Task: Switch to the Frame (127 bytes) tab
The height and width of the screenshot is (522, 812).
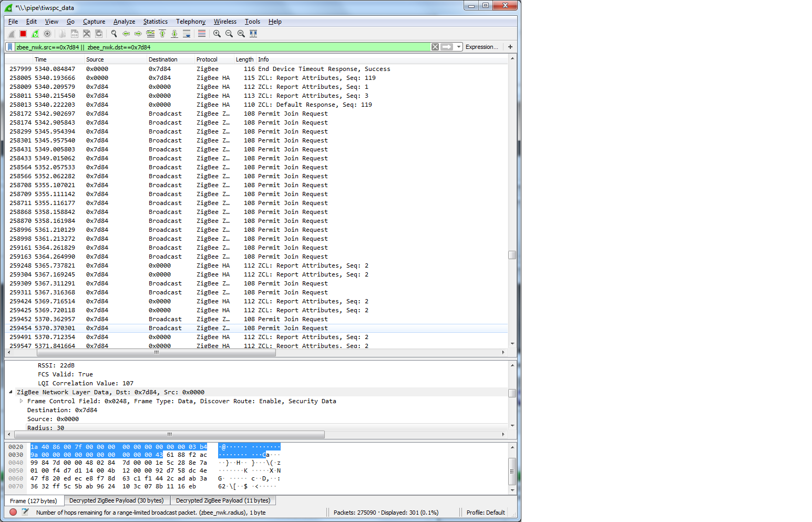Action: (x=34, y=501)
